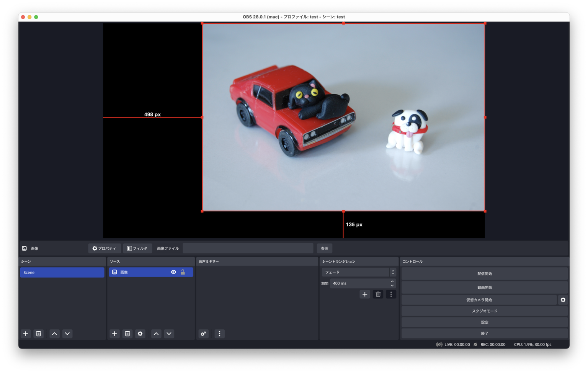This screenshot has height=373, width=588.
Task: Select Scene in the scenes list
Action: tap(62, 272)
